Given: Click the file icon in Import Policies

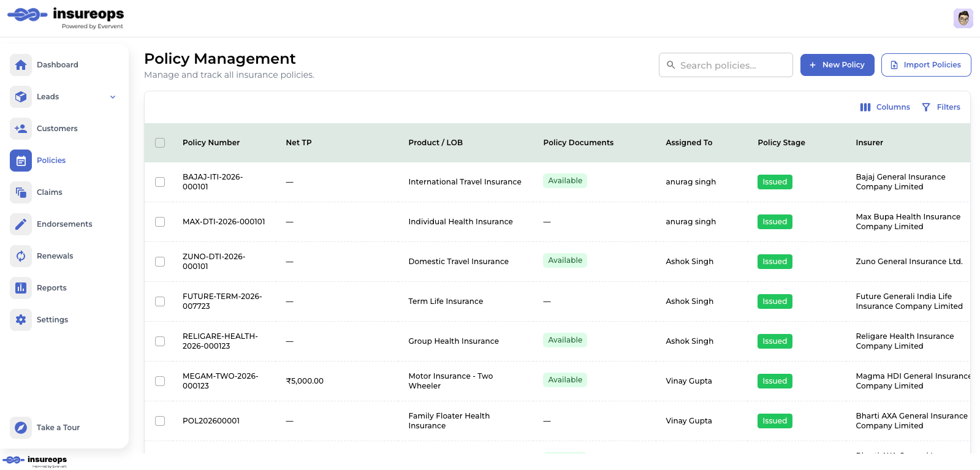Looking at the screenshot, I should [894, 65].
